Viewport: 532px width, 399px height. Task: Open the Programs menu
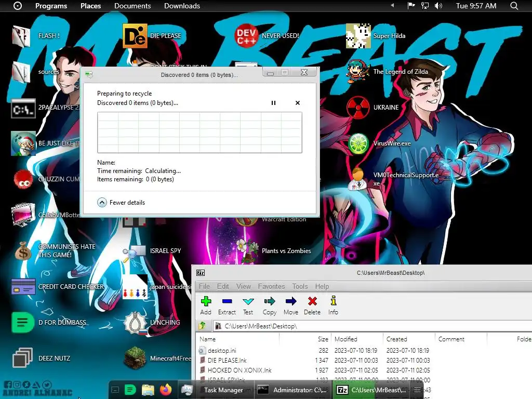pyautogui.click(x=51, y=6)
